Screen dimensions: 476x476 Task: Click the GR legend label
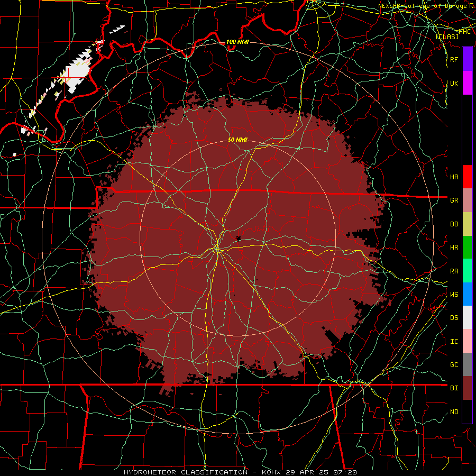tap(454, 200)
